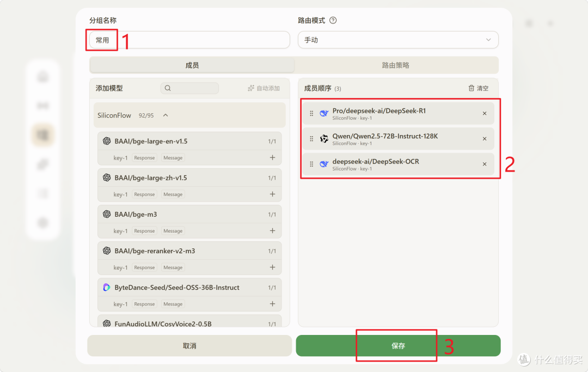Click the magnifier icon in model search
588x372 pixels.
pyautogui.click(x=168, y=88)
